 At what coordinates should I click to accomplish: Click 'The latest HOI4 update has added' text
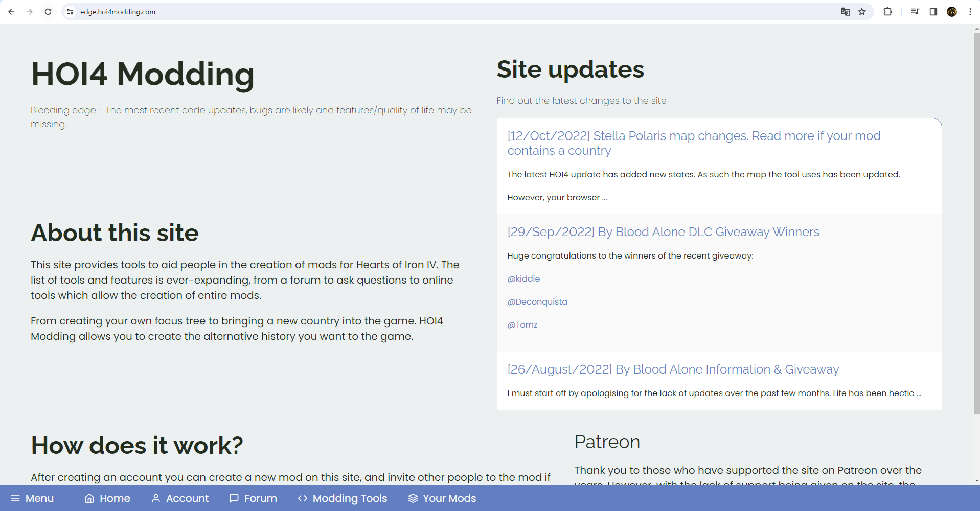click(703, 175)
